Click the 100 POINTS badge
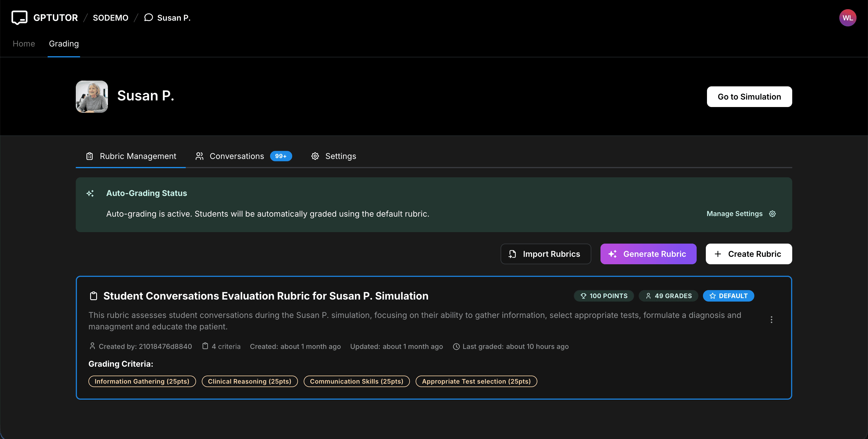This screenshot has width=868, height=439. (603, 296)
